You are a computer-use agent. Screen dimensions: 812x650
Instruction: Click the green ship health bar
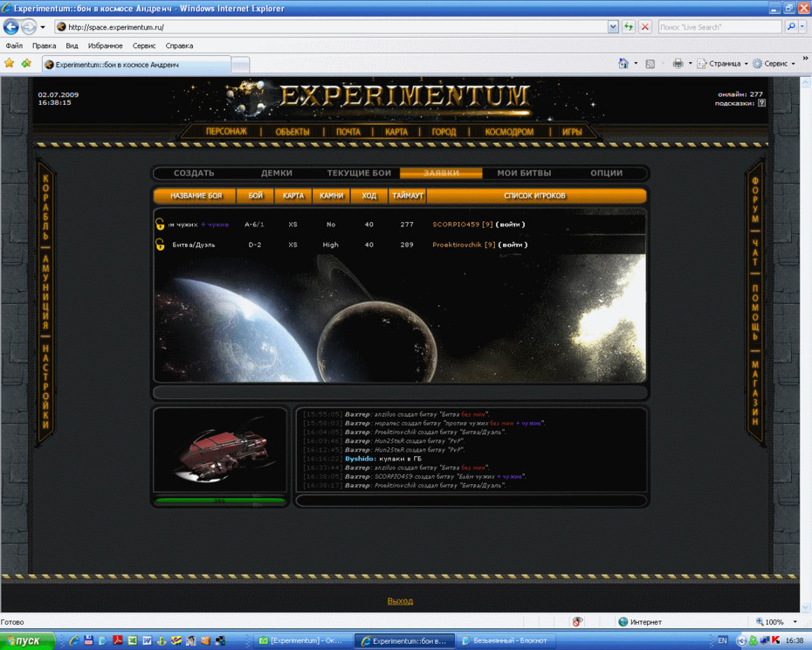[220, 501]
